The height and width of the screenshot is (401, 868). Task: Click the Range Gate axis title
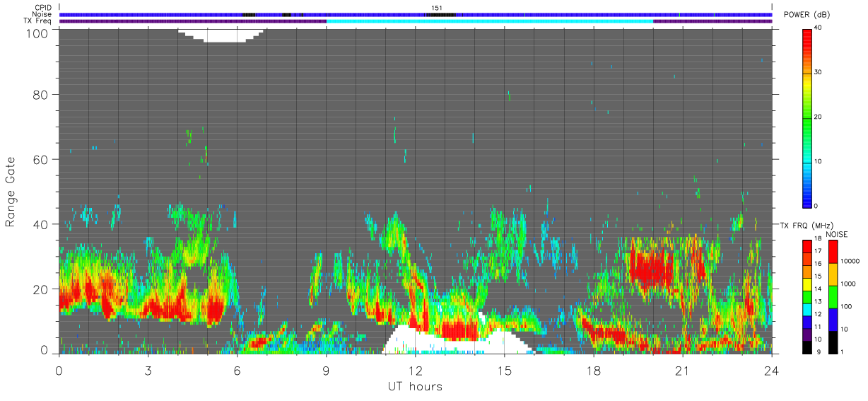point(11,192)
